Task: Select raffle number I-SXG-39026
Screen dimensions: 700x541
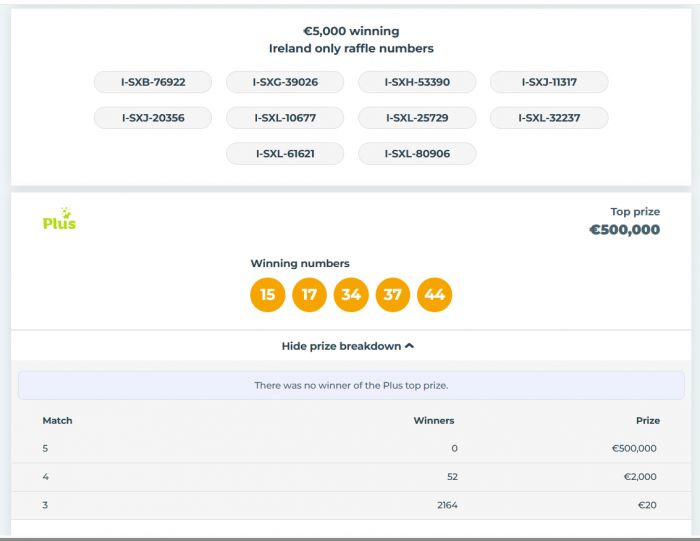Action: [x=285, y=82]
